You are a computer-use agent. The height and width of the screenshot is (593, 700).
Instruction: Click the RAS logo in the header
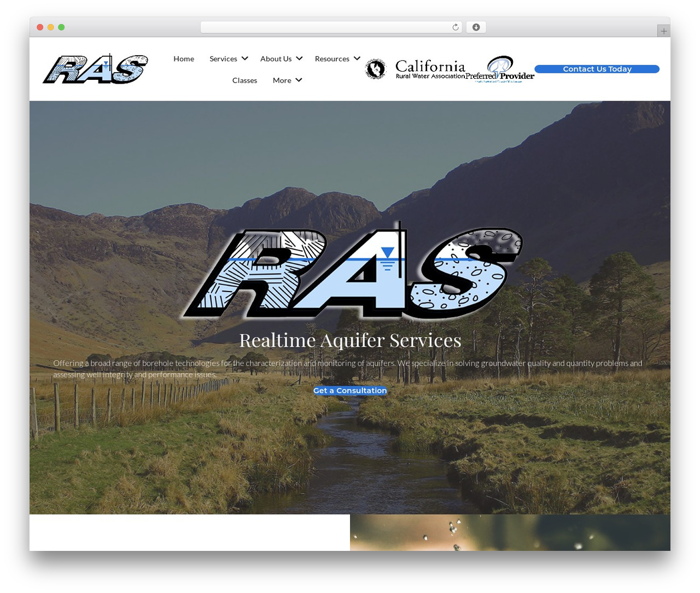coord(96,69)
